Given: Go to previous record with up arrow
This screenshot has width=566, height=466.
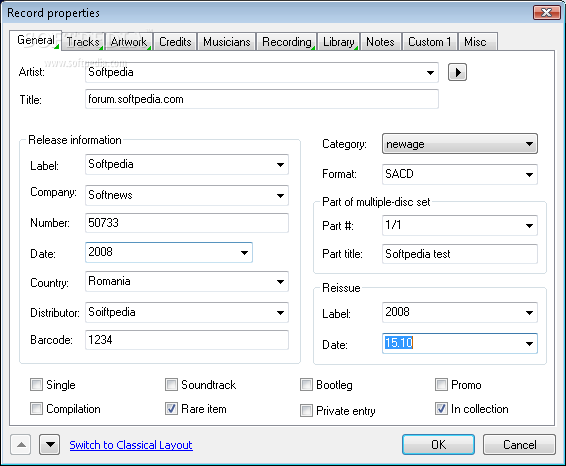Looking at the screenshot, I should [x=21, y=445].
